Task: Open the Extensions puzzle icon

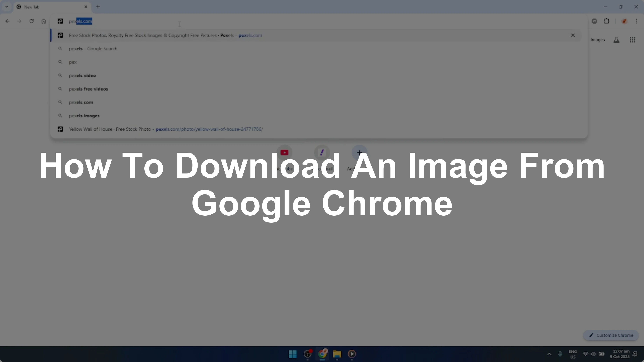Action: [x=607, y=21]
